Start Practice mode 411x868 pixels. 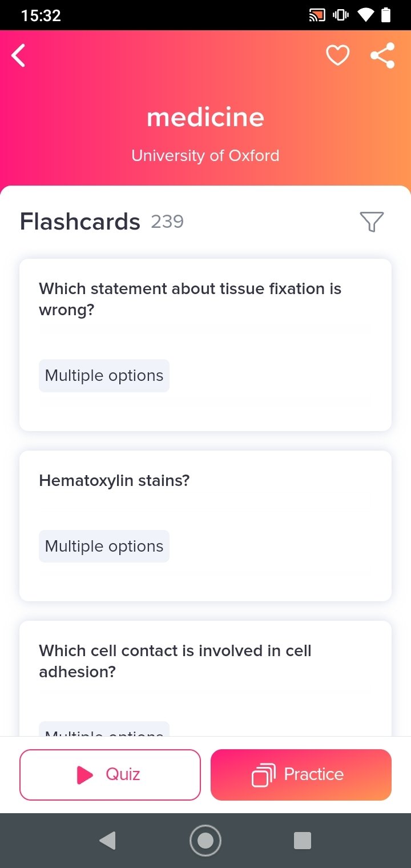click(301, 774)
